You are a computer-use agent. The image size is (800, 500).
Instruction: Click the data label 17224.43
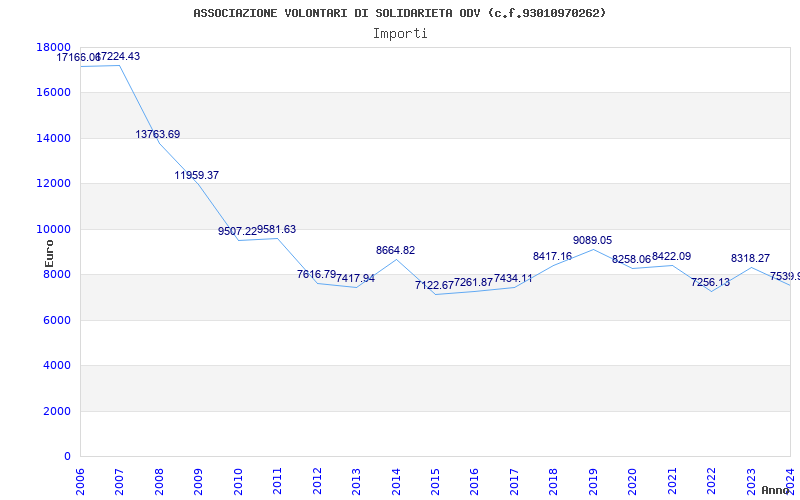point(118,57)
